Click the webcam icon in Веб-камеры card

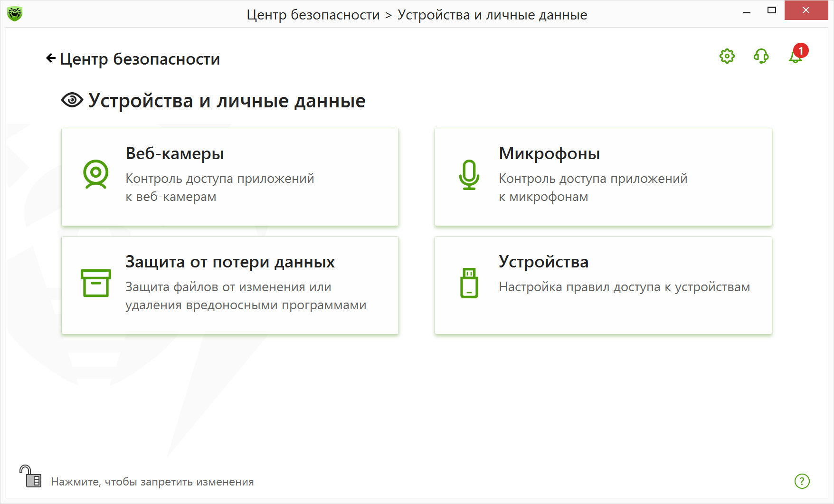click(96, 174)
